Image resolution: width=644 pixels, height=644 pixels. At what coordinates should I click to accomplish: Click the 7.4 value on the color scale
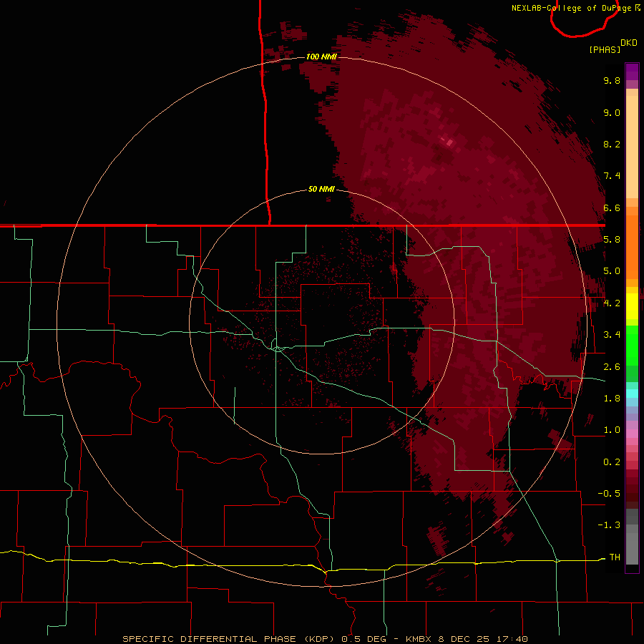point(612,176)
